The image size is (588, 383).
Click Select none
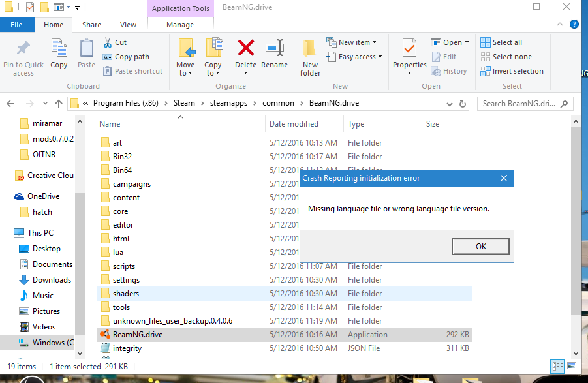(x=506, y=57)
